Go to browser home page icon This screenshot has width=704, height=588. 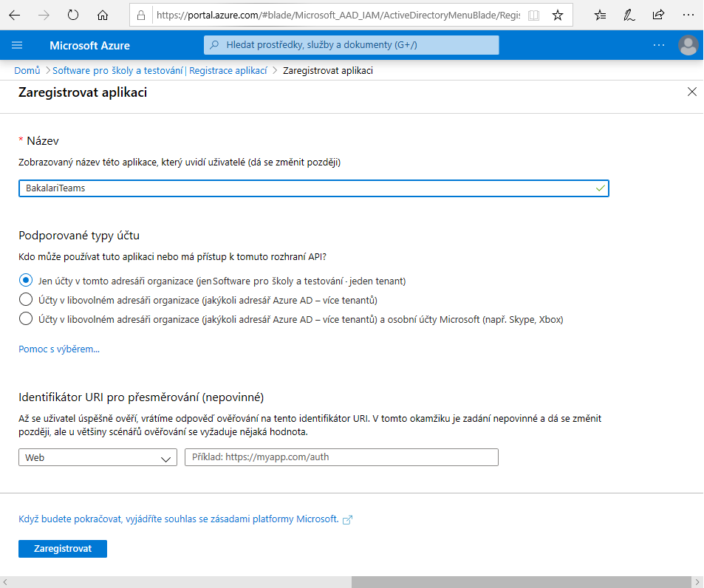103,16
